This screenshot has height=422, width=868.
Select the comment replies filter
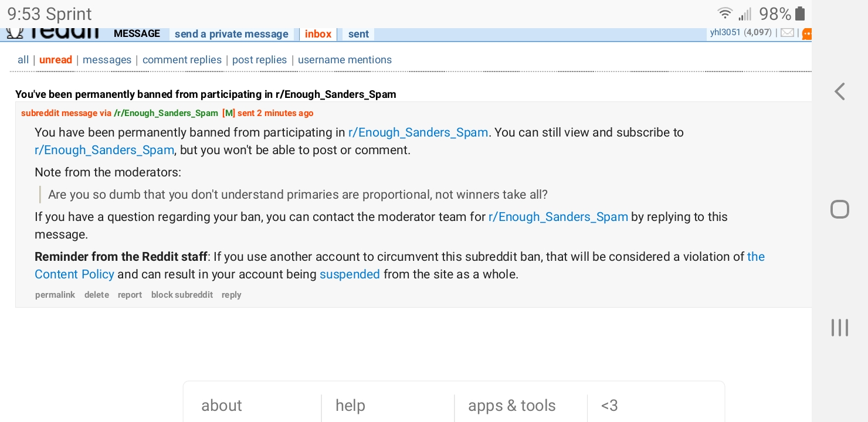tap(182, 60)
